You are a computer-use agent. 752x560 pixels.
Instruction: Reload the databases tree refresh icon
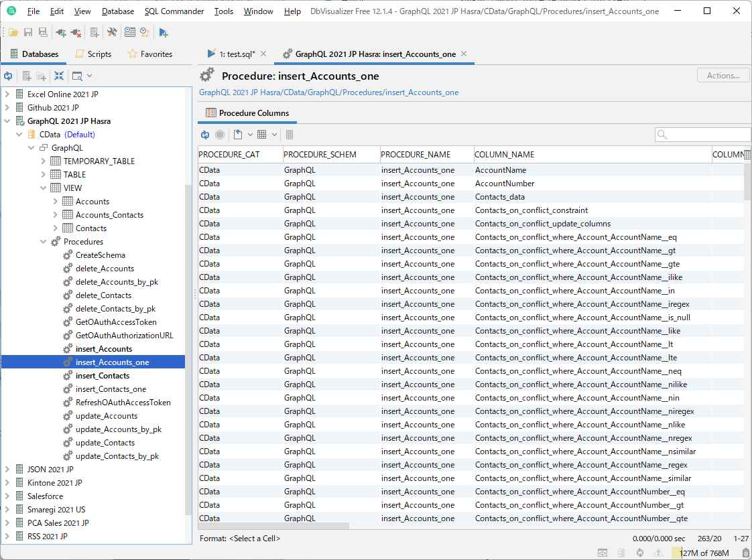[8, 76]
